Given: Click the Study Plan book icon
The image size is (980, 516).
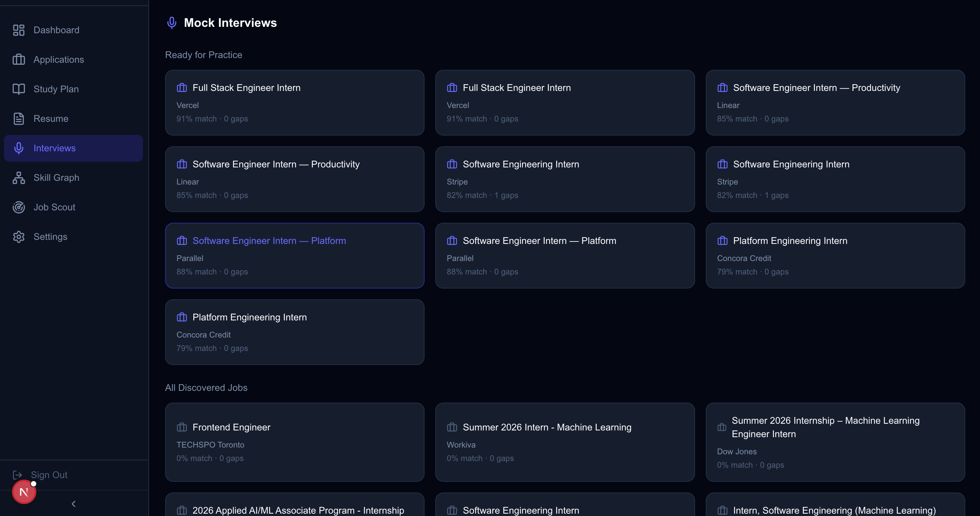Looking at the screenshot, I should [x=19, y=89].
